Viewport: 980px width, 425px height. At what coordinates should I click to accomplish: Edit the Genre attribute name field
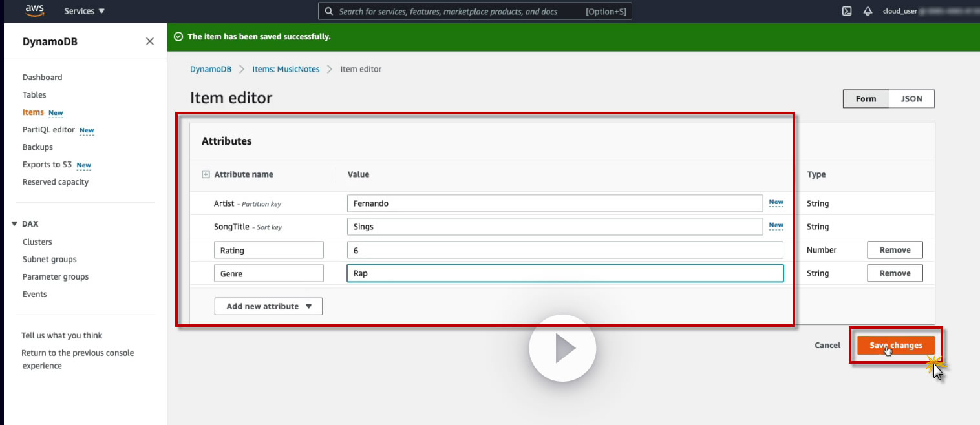(x=268, y=273)
